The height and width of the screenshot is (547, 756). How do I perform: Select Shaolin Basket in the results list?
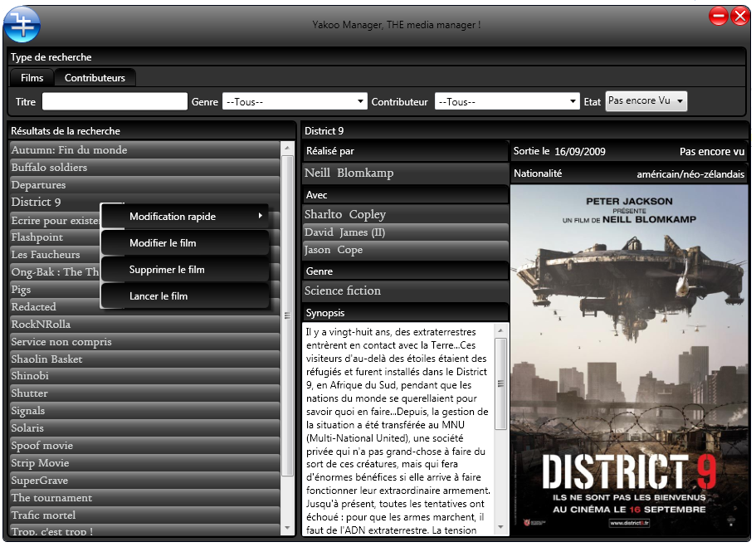tap(144, 359)
